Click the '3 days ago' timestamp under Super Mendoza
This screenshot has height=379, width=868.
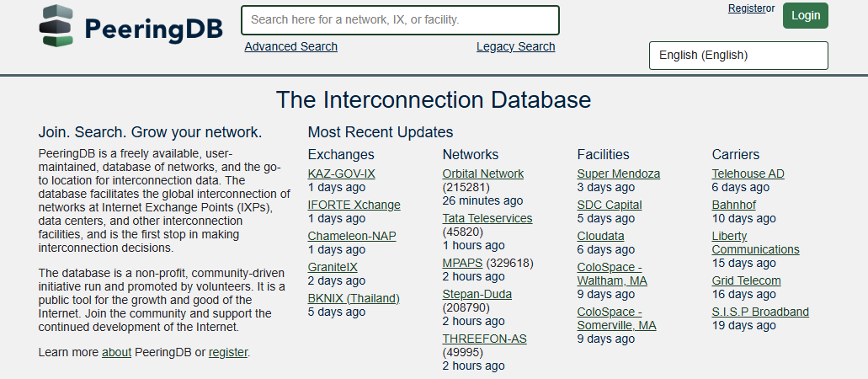[x=605, y=187]
